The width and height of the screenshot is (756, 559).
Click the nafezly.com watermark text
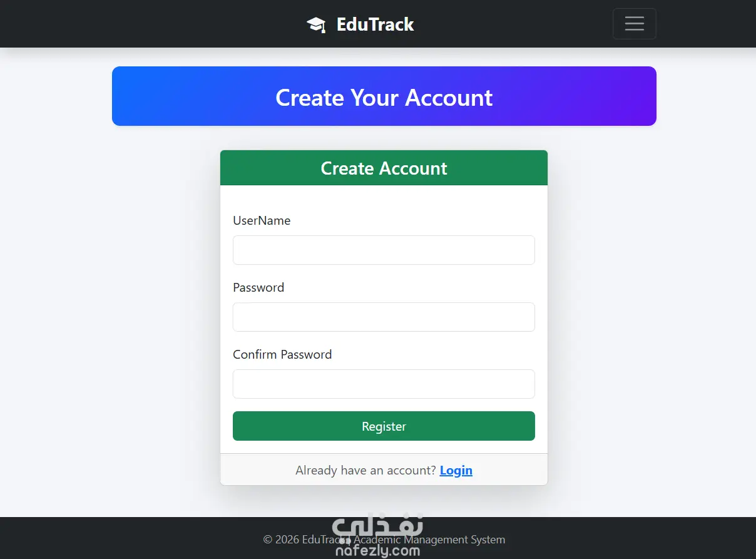(x=377, y=551)
